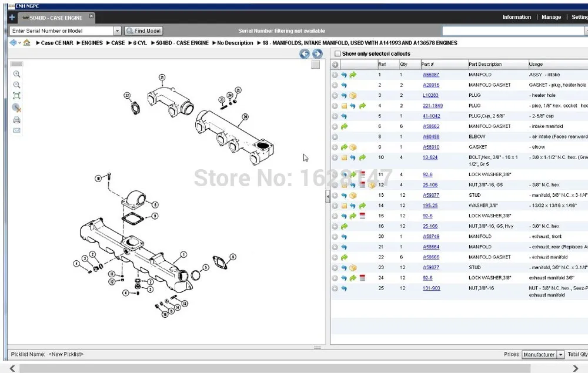588x373 pixels.
Task: Click yellow note icon in Ref 14 row
Action: [x=344, y=206]
